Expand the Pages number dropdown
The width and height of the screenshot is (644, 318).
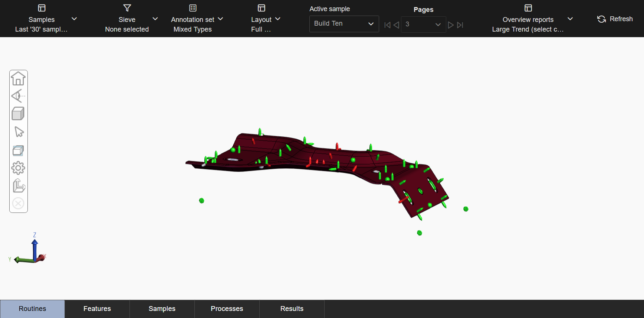click(423, 25)
